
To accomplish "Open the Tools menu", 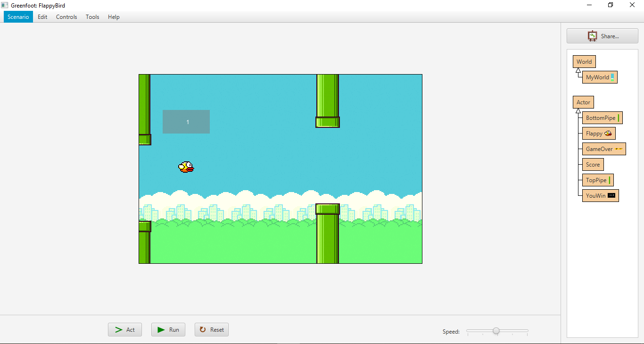I will click(x=92, y=17).
